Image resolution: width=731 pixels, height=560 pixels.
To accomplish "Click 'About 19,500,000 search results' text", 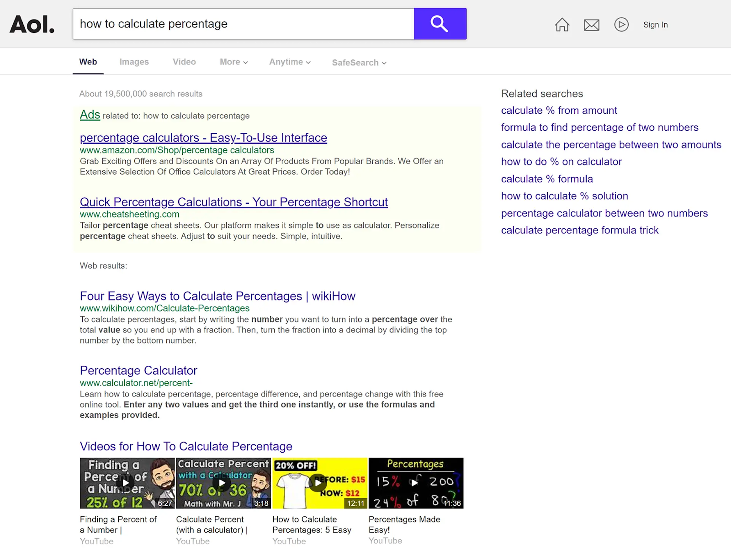I will [141, 94].
